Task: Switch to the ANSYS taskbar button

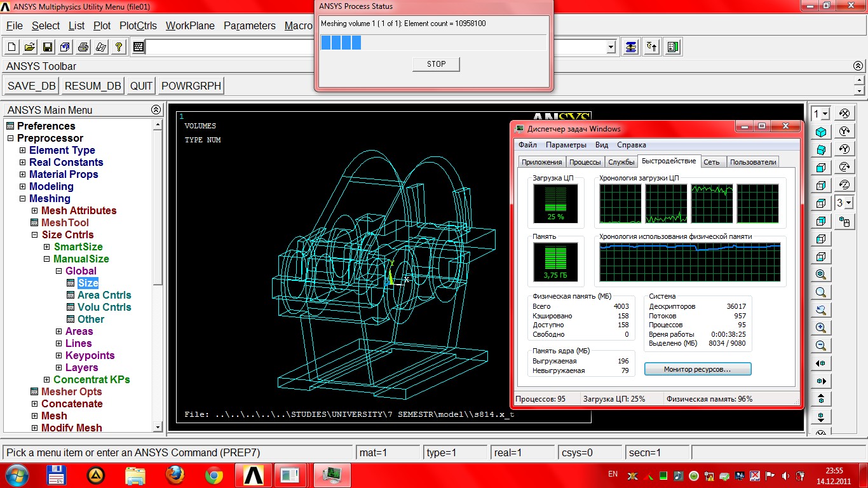Action: tap(254, 475)
